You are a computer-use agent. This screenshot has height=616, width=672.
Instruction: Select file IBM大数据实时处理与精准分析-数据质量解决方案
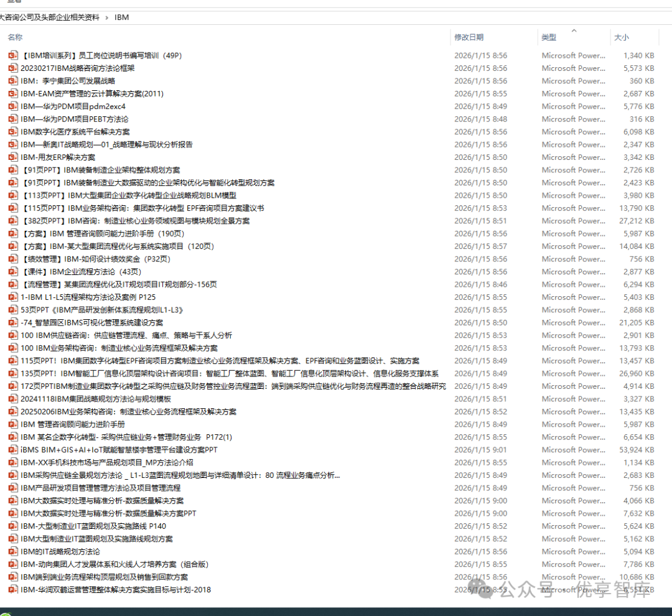(x=102, y=501)
